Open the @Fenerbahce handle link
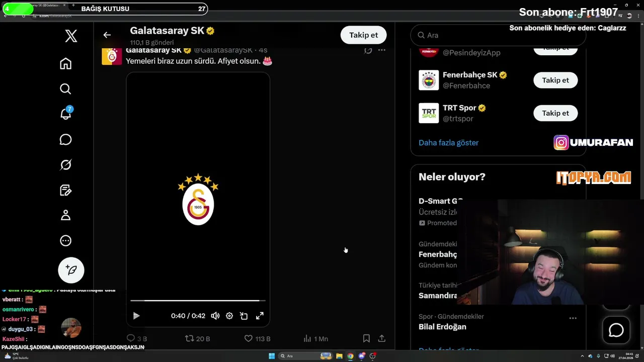Viewport: 644px width, 362px height. (x=466, y=86)
